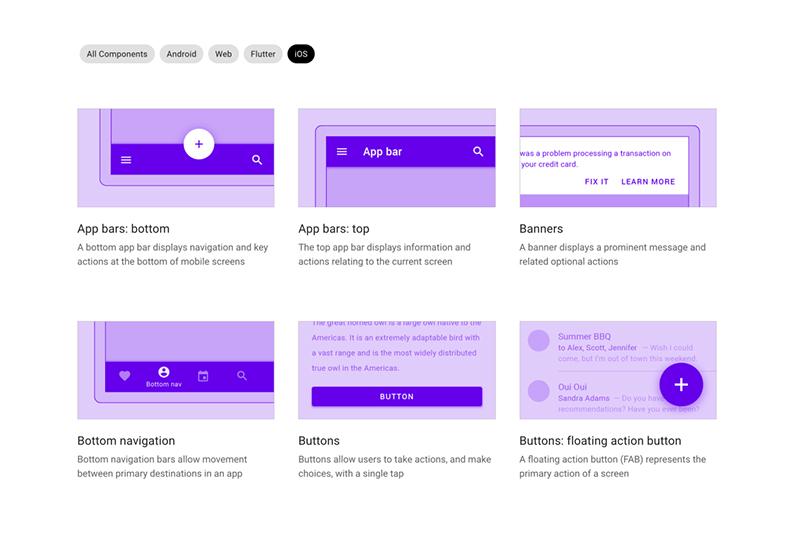Click the calendar icon in bottom navigation
The width and height of the screenshot is (800, 533).
click(x=203, y=376)
